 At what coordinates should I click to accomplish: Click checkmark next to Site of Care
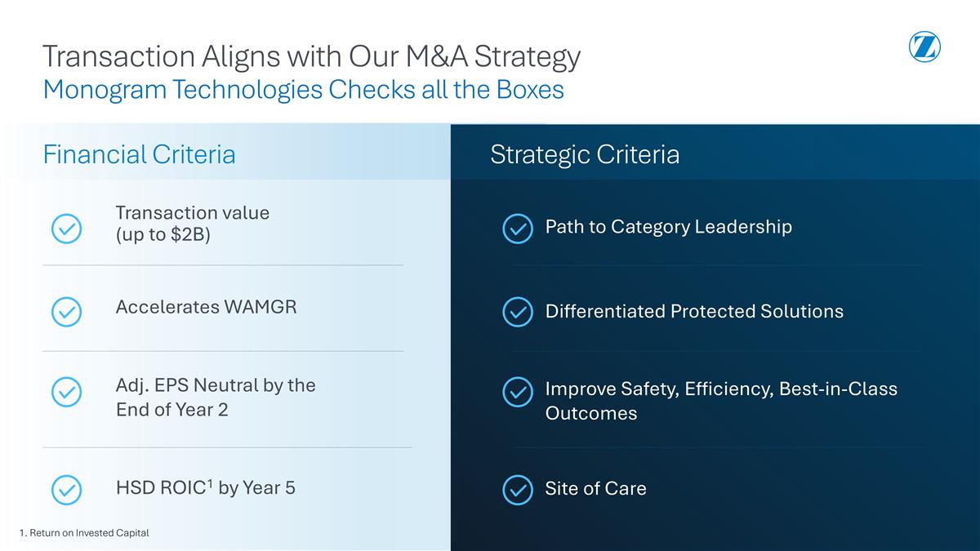pyautogui.click(x=517, y=490)
